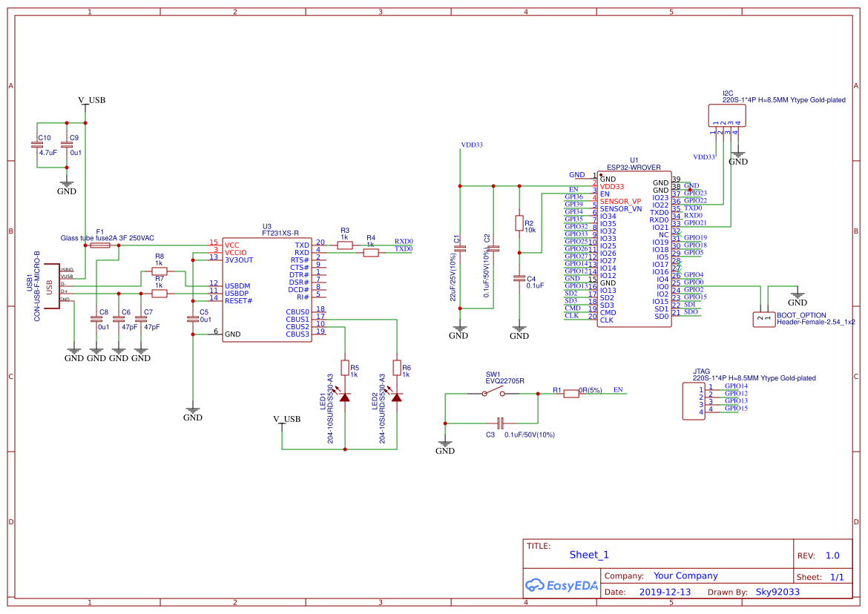Screen dimensions: 868x614
Task: Select the REV 1.0 value field
Action: (x=831, y=555)
